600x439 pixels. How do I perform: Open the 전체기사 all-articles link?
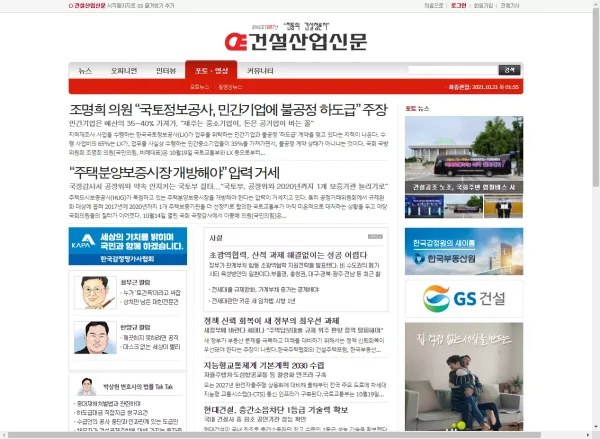(510, 6)
